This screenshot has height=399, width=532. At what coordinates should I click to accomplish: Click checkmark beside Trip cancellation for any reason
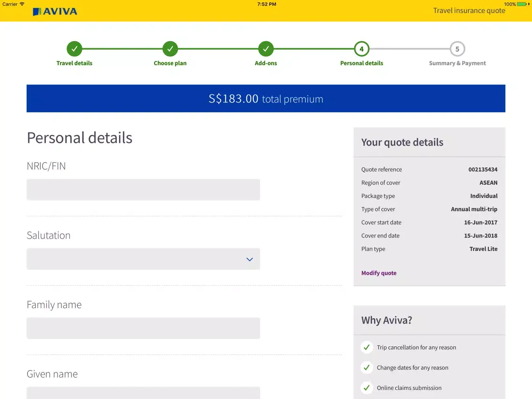pyautogui.click(x=366, y=347)
